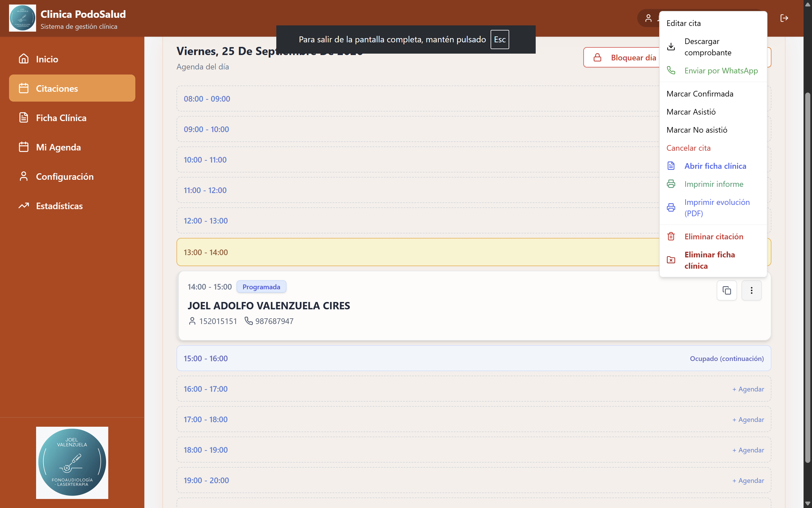Screen dimensions: 812x508
Task: Click the Estadísticas trend icon
Action: click(23, 206)
